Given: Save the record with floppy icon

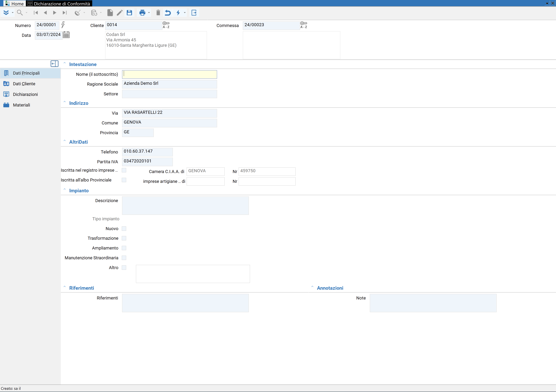Looking at the screenshot, I should 129,13.
